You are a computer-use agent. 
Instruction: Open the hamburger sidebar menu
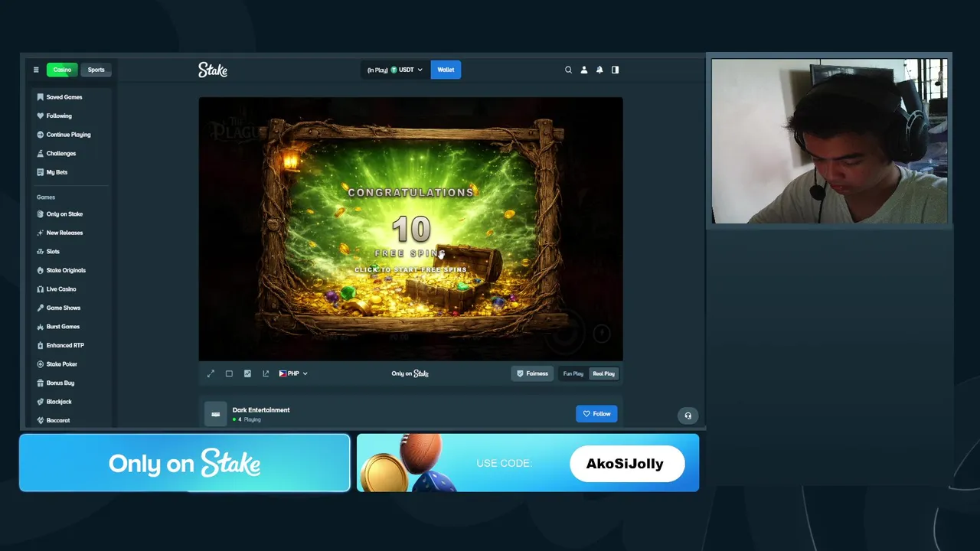(36, 70)
